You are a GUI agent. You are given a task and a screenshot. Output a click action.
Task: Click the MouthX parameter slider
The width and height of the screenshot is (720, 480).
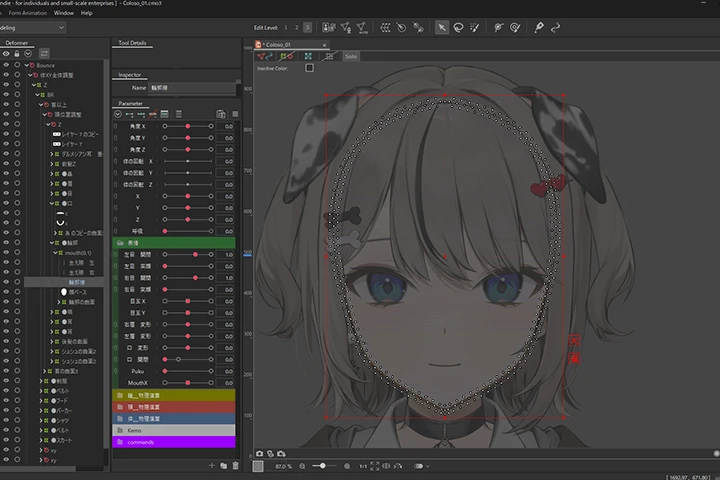tap(187, 383)
